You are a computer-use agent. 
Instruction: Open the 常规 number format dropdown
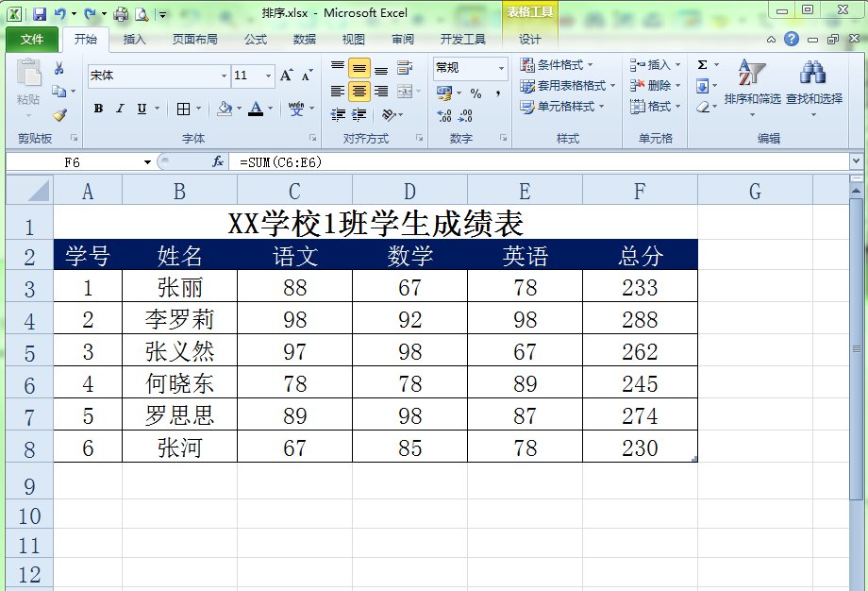[x=502, y=68]
